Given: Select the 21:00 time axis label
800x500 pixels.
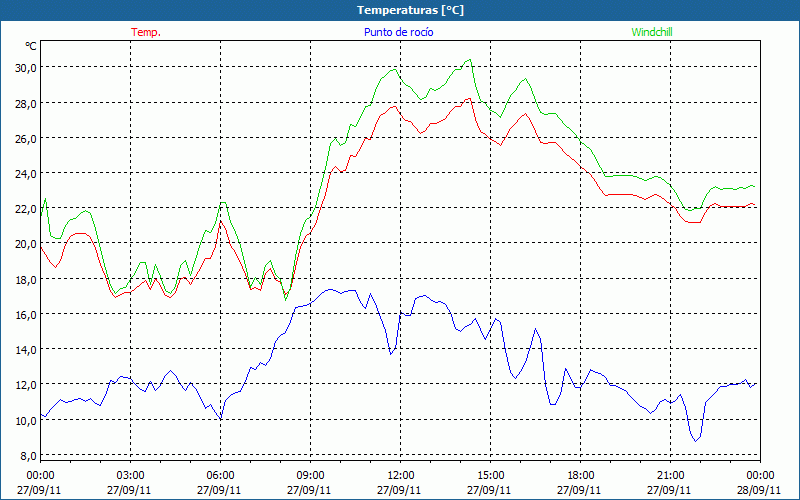Looking at the screenshot, I should pos(671,475).
